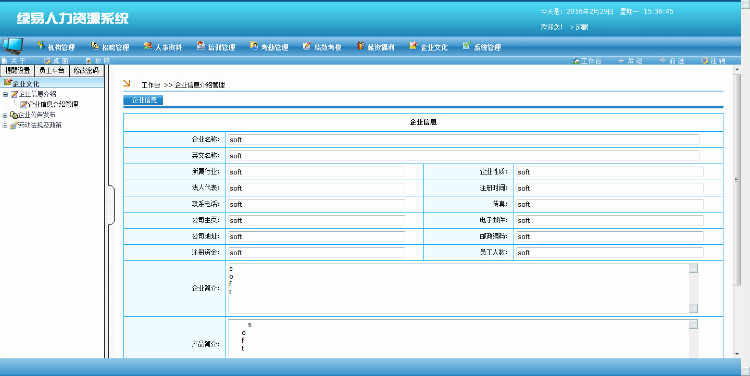Collapse the 企业信息介绍 tree node

coord(5,94)
